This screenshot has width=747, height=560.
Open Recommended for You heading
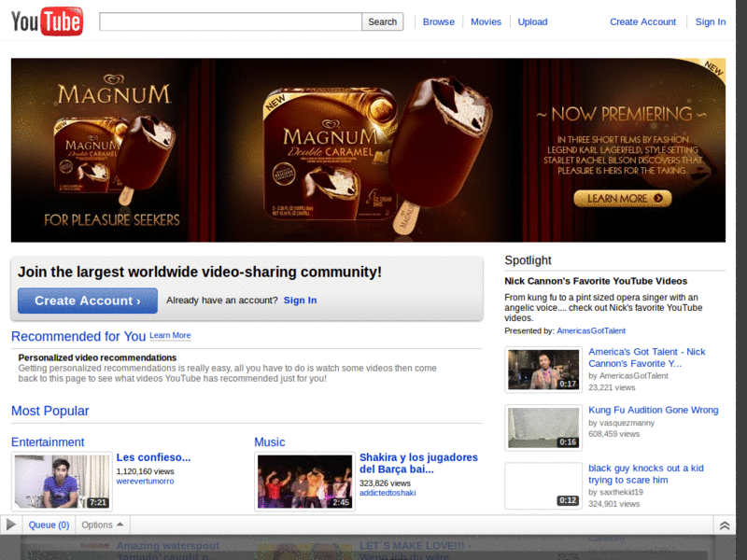pyautogui.click(x=78, y=336)
